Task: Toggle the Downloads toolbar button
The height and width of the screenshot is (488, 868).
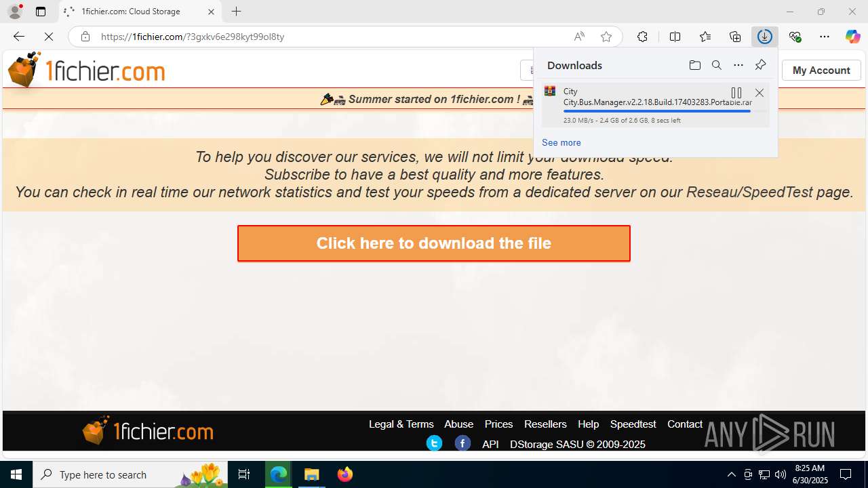Action: coord(765,37)
